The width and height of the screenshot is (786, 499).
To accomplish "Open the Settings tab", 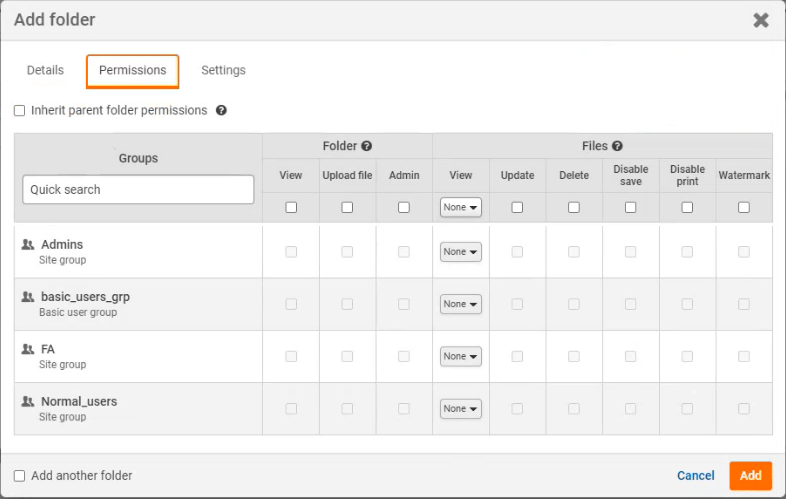I will (223, 71).
